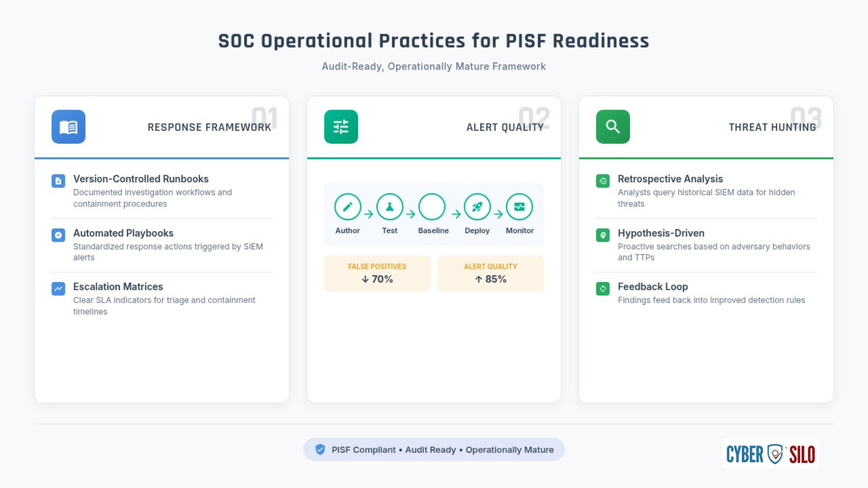Image resolution: width=868 pixels, height=488 pixels.
Task: Click the Cyber Silo logo
Action: point(771,454)
